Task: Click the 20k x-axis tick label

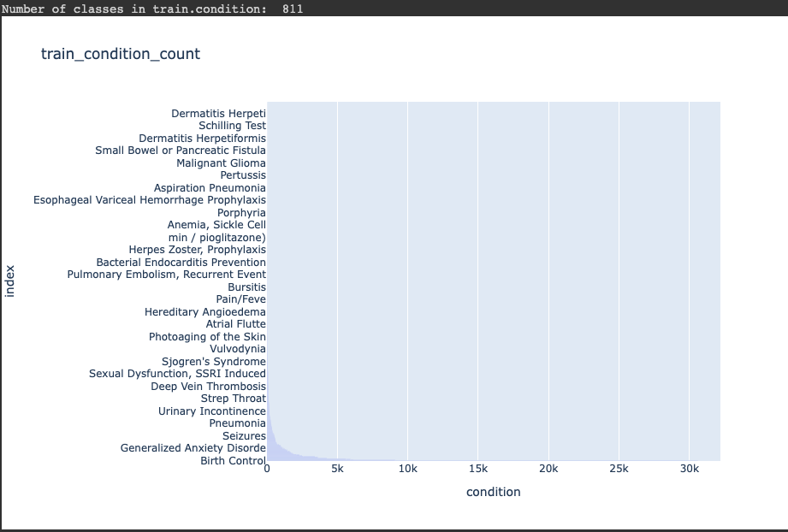Action: point(548,469)
